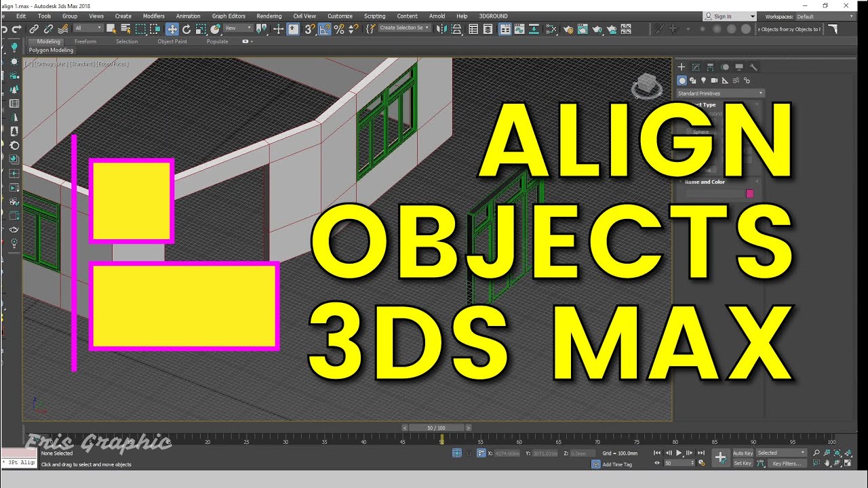Open the Create Selection Set dropdown

(x=403, y=28)
